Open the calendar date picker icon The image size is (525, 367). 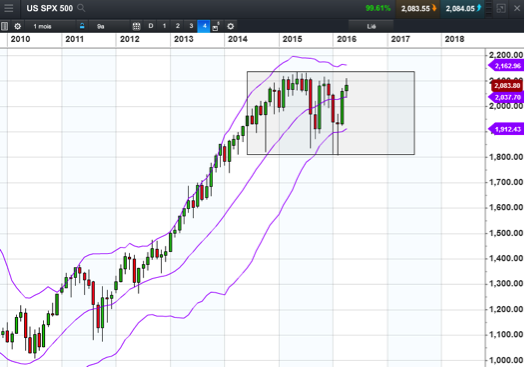(x=136, y=26)
